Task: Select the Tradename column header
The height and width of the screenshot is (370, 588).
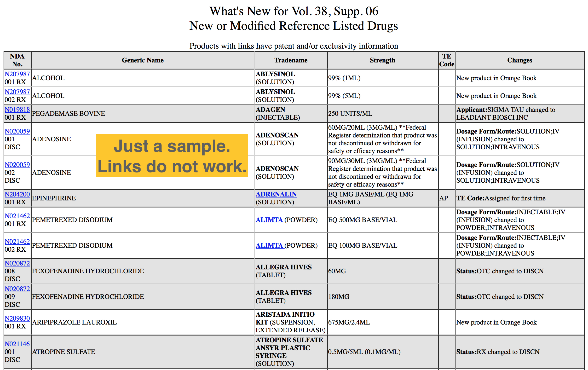Action: point(291,60)
